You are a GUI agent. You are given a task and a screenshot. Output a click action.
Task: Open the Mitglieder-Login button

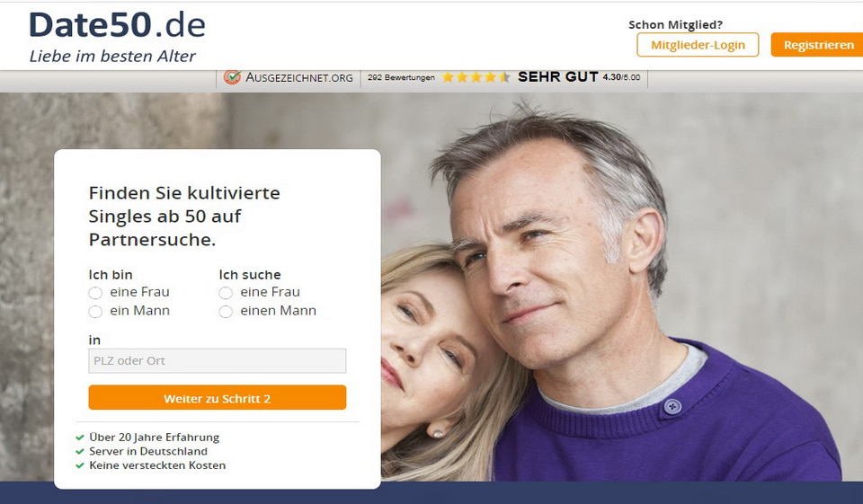pos(698,45)
